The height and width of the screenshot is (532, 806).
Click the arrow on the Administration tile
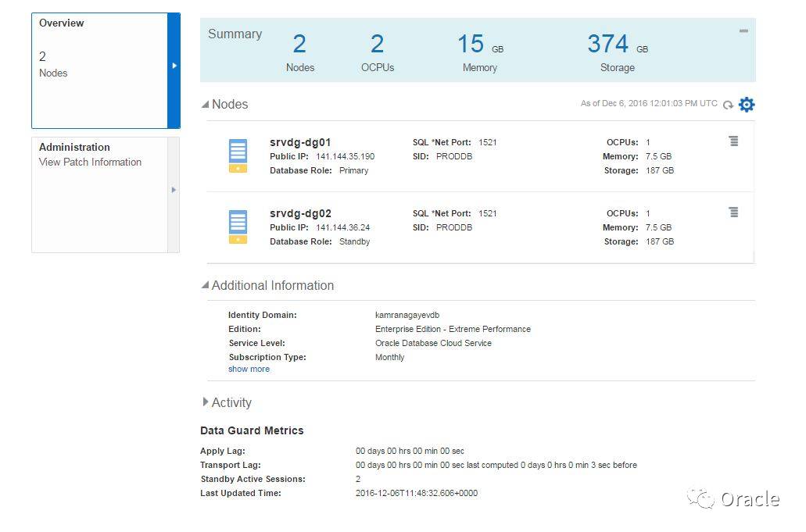(174, 190)
